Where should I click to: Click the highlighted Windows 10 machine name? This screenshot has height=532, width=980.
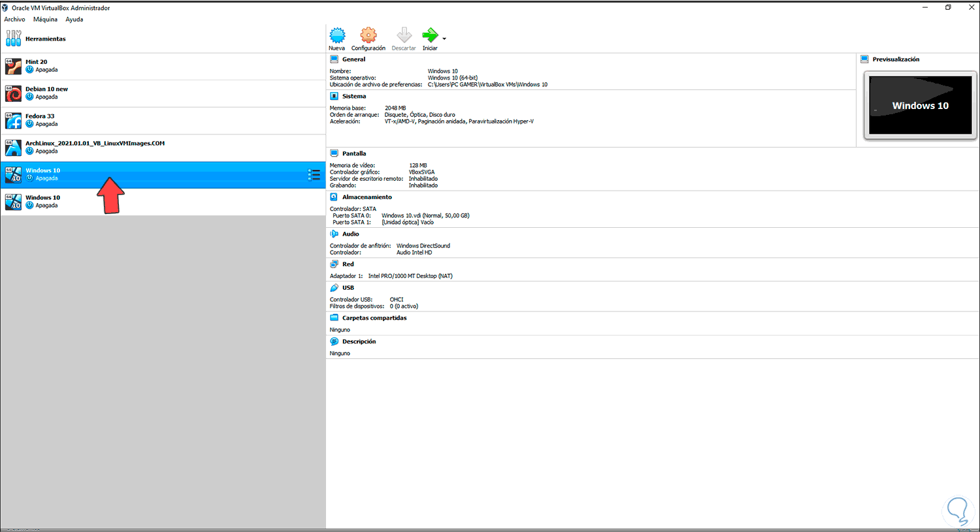coord(43,170)
